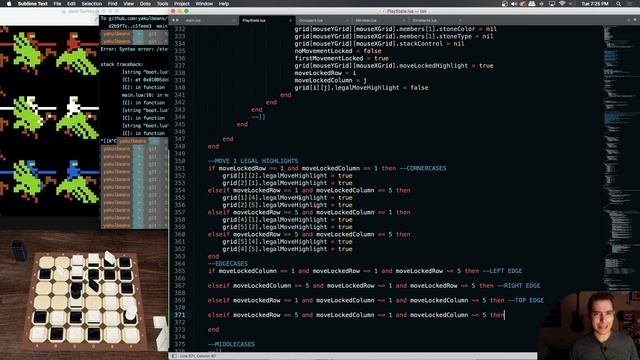
Task: Click the --CORNERCASES comment
Action: (423, 168)
